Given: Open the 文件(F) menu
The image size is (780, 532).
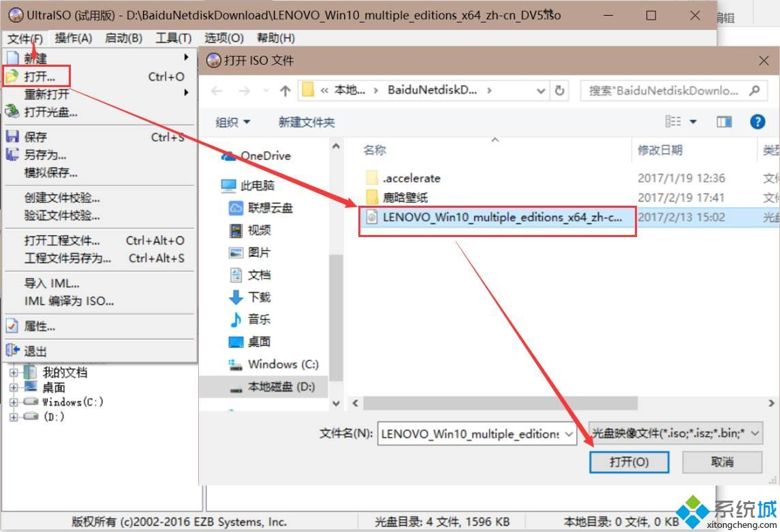Looking at the screenshot, I should pyautogui.click(x=25, y=38).
